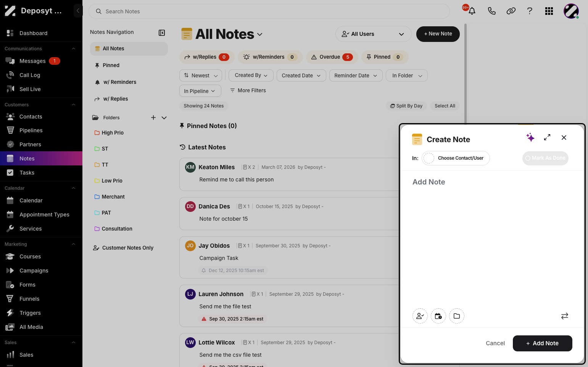
Task: Select w/ Reminders in Notes Navigation
Action: click(129, 82)
